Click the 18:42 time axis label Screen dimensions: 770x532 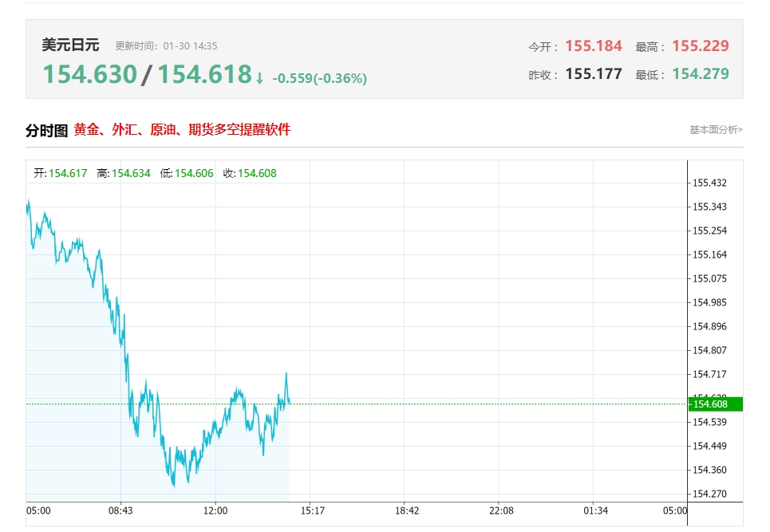pos(407,511)
